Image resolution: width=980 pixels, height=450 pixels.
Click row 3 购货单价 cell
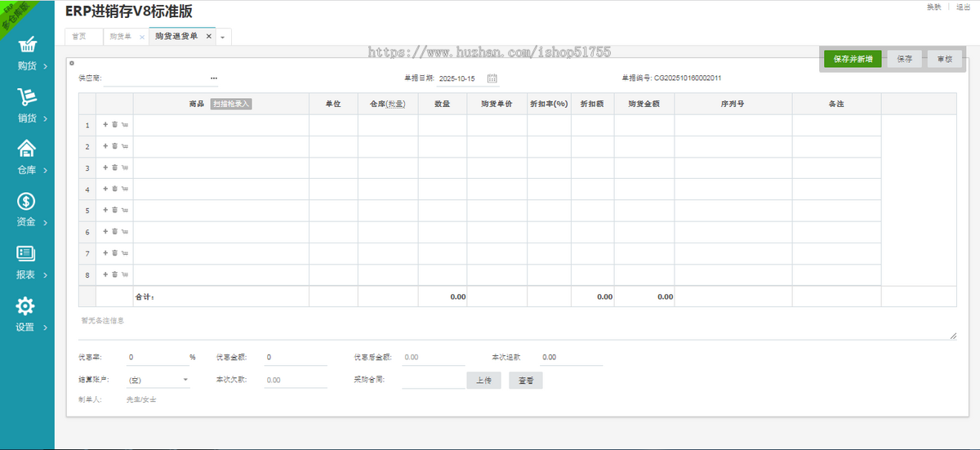[x=497, y=167]
